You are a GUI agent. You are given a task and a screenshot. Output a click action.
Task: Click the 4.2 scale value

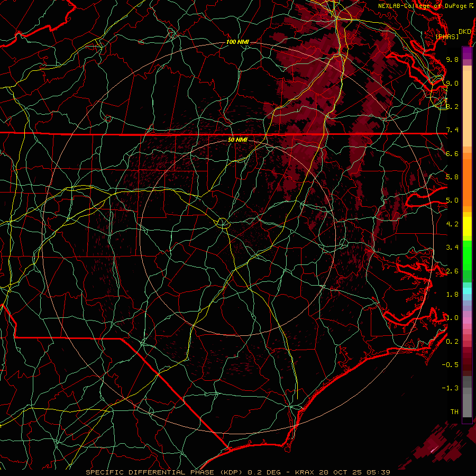(452, 224)
